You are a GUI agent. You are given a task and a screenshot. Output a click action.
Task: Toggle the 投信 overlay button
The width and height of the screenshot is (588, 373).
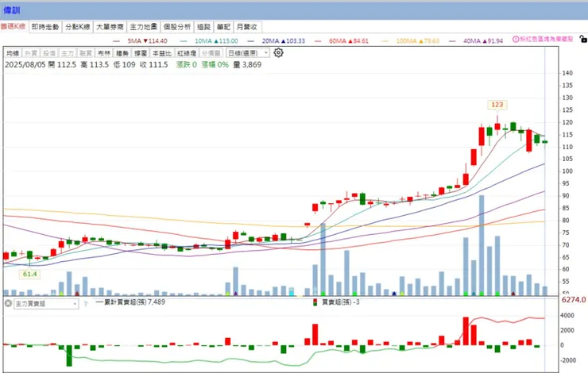[49, 53]
